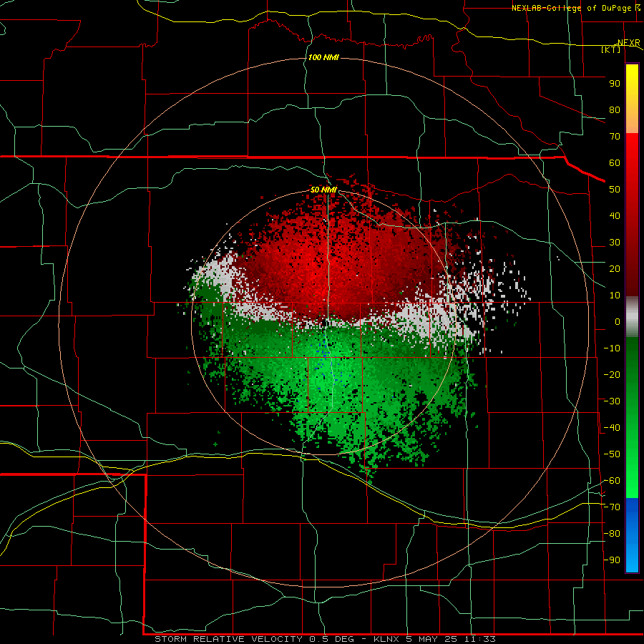644x644 pixels.
Task: Select the 50 NMI range ring label
Action: click(x=323, y=190)
